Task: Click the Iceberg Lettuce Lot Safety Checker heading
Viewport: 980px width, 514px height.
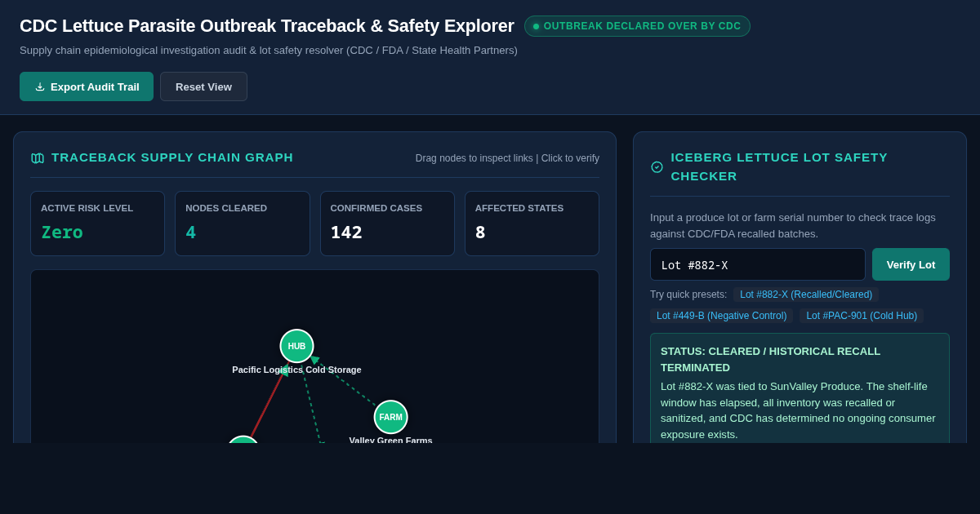Action: [x=779, y=166]
